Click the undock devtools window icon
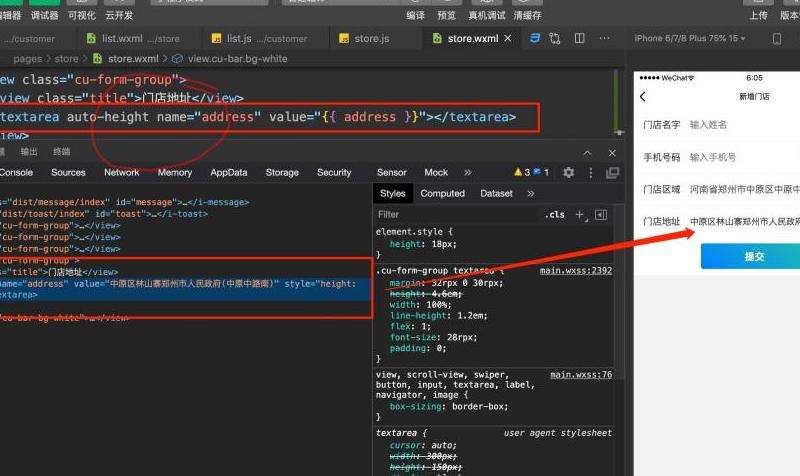The image size is (800, 476). pos(612,173)
